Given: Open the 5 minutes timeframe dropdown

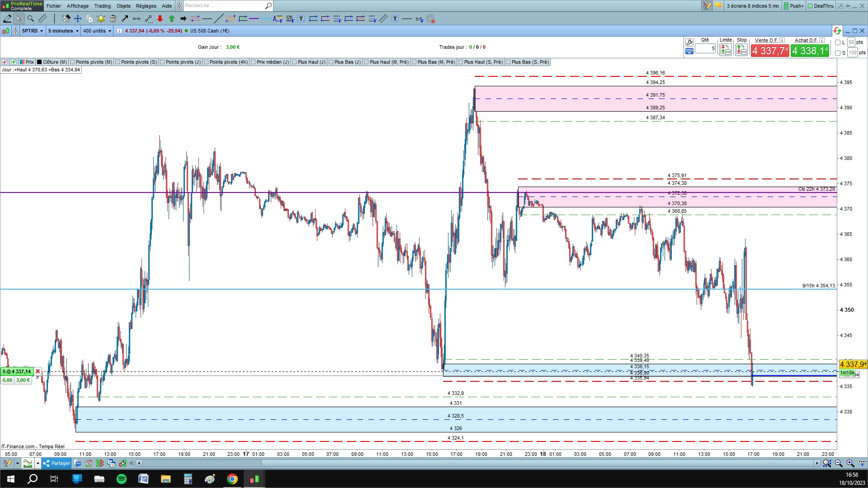Looking at the screenshot, I should point(63,31).
